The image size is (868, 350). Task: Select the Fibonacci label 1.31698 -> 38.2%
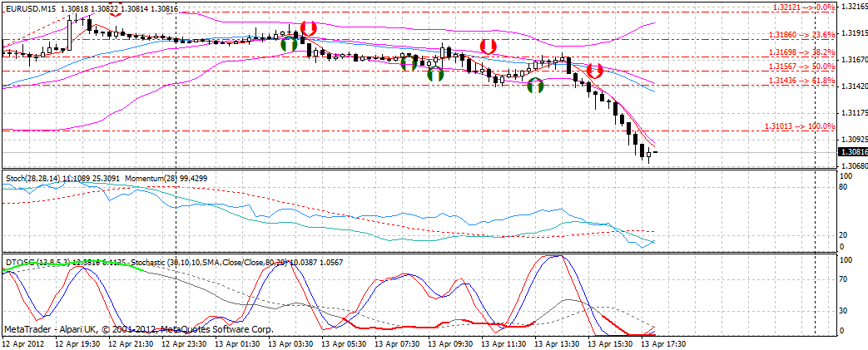801,52
